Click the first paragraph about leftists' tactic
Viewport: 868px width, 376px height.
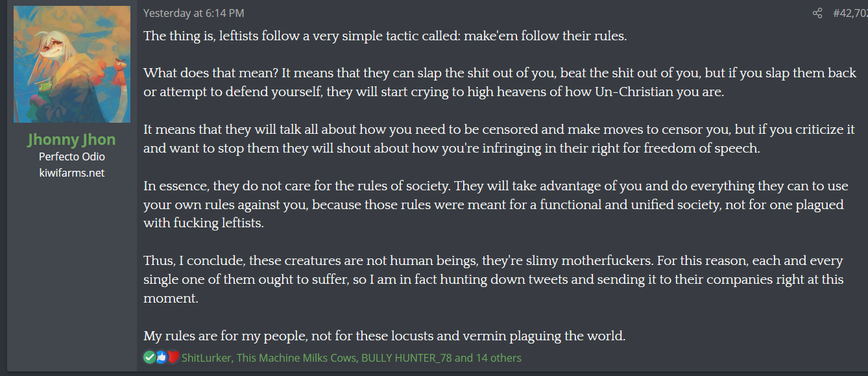[385, 36]
